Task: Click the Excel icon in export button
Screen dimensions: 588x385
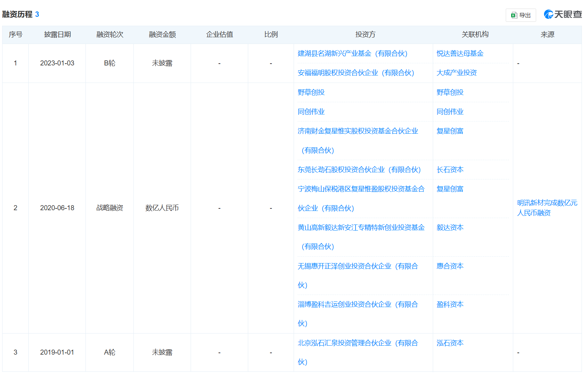Action: pos(514,15)
